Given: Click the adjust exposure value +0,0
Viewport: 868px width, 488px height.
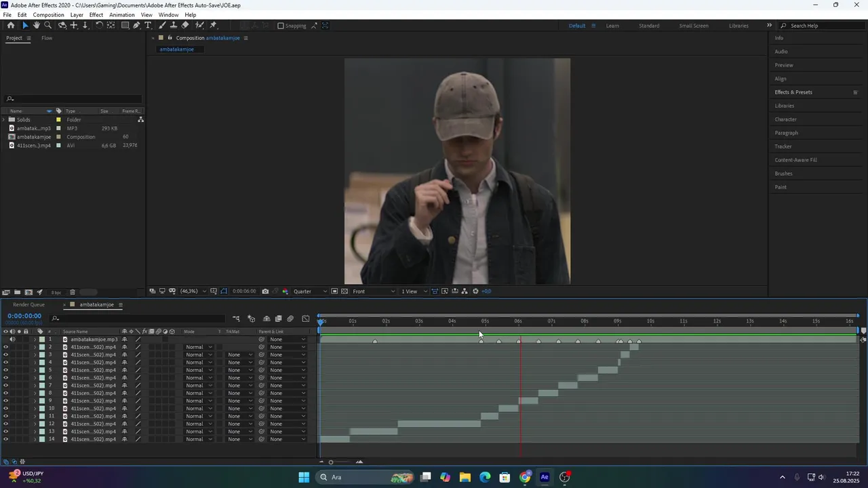Looking at the screenshot, I should 486,291.
